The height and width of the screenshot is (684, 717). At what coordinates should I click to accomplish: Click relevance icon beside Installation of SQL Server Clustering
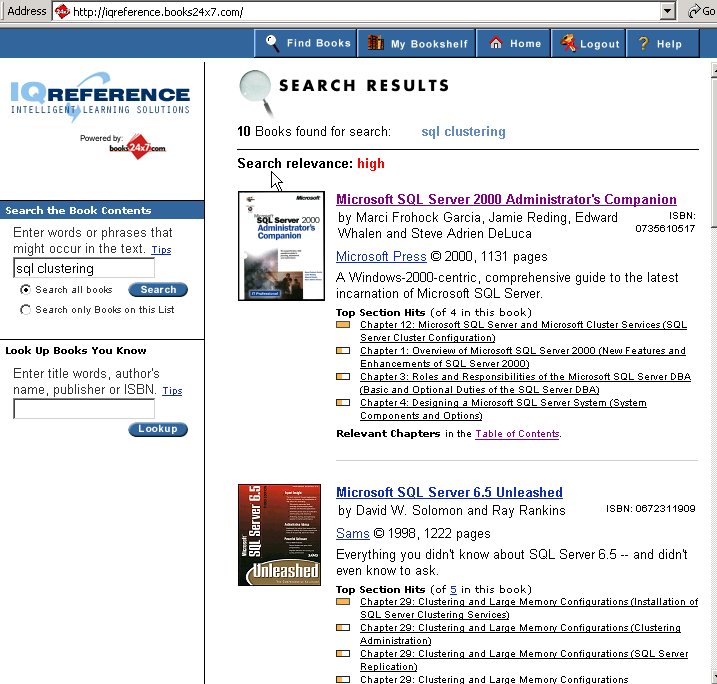(x=343, y=602)
